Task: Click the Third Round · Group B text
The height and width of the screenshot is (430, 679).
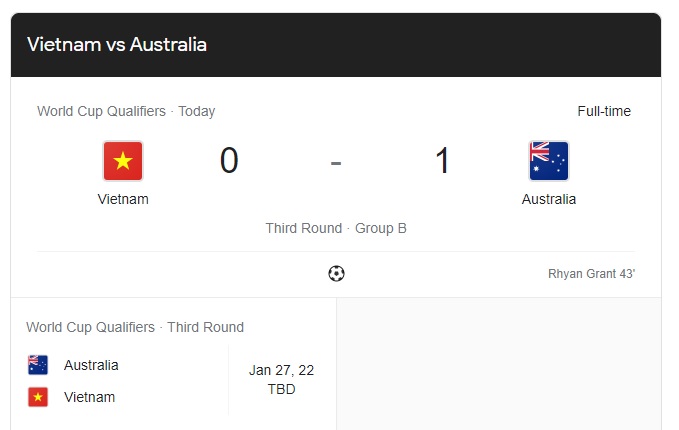Action: coord(336,228)
